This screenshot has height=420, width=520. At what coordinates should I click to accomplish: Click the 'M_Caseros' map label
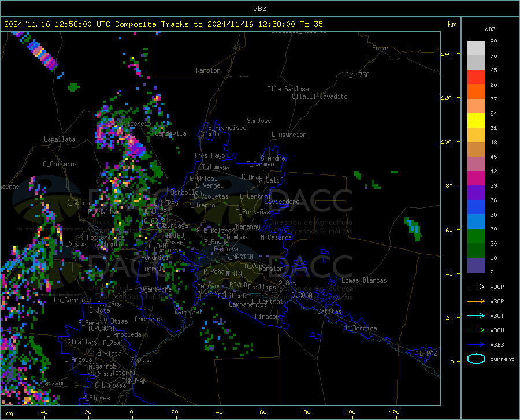(x=276, y=237)
